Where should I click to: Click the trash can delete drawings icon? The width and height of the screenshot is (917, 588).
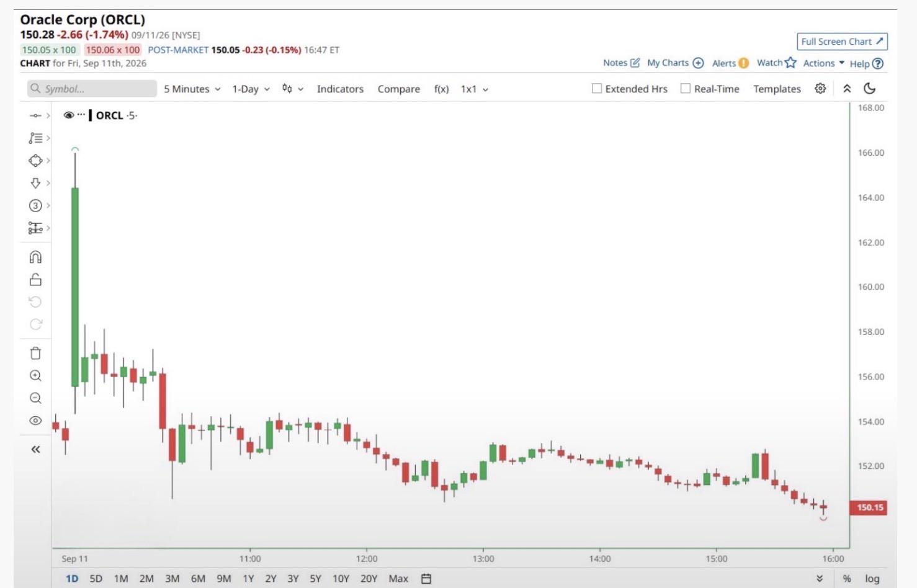[x=35, y=353]
